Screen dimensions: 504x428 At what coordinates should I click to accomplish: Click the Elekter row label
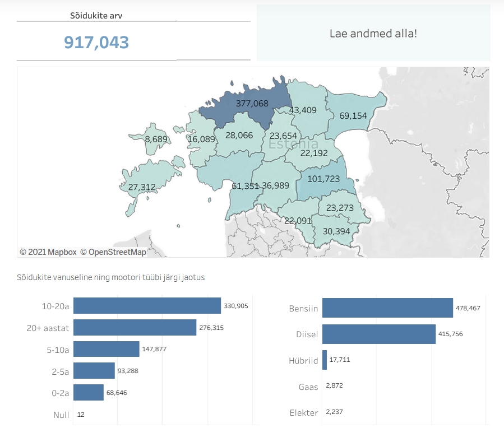coord(304,413)
